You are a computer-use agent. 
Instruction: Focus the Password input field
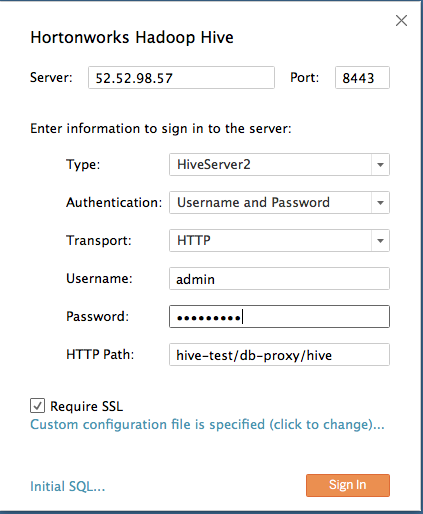pyautogui.click(x=279, y=317)
